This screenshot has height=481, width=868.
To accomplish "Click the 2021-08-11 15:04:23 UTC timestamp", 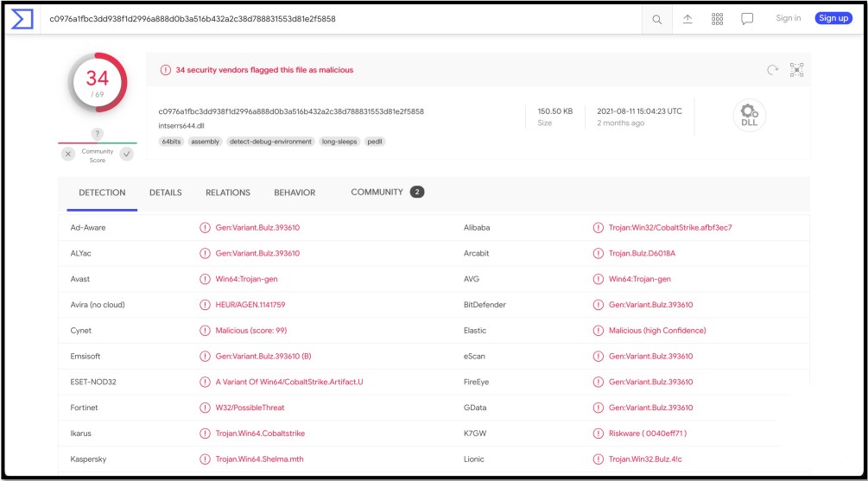I will click(x=639, y=111).
